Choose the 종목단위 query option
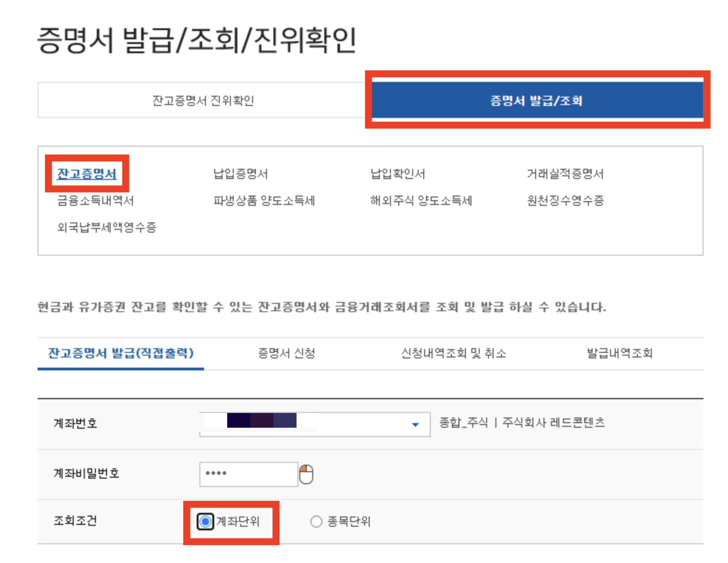This screenshot has height=563, width=728. [x=316, y=521]
